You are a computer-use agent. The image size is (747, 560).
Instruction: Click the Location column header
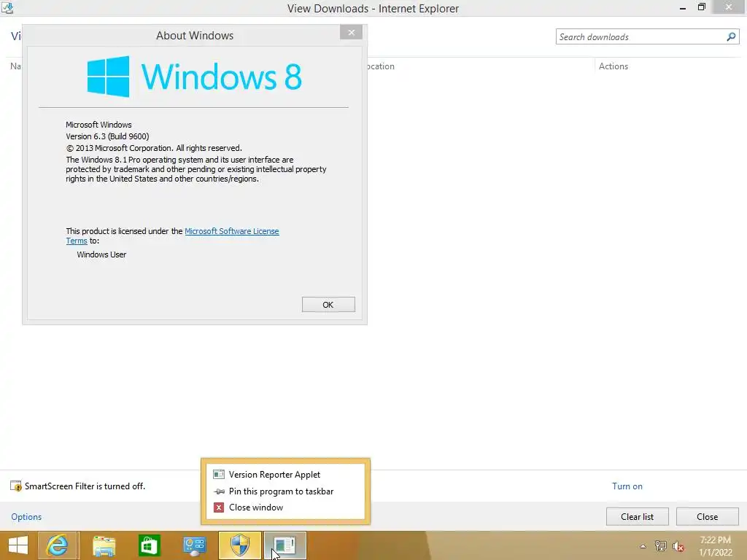click(x=379, y=66)
